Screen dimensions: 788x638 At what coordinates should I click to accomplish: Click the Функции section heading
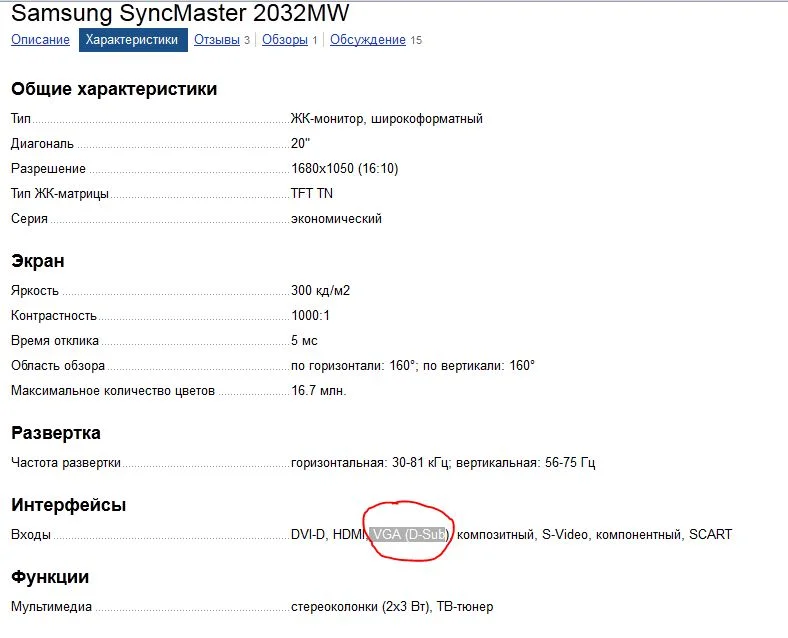50,577
